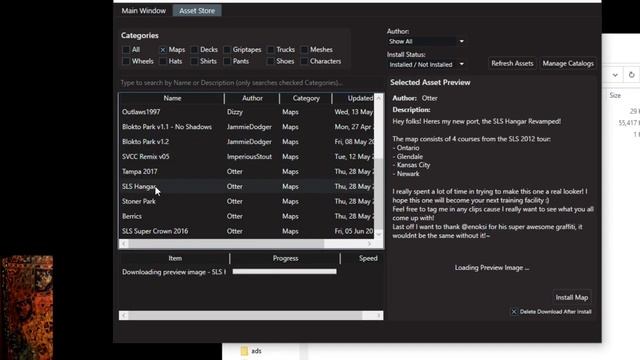Select the Stoner Park map
This screenshot has width=640, height=360.
pos(247,201)
